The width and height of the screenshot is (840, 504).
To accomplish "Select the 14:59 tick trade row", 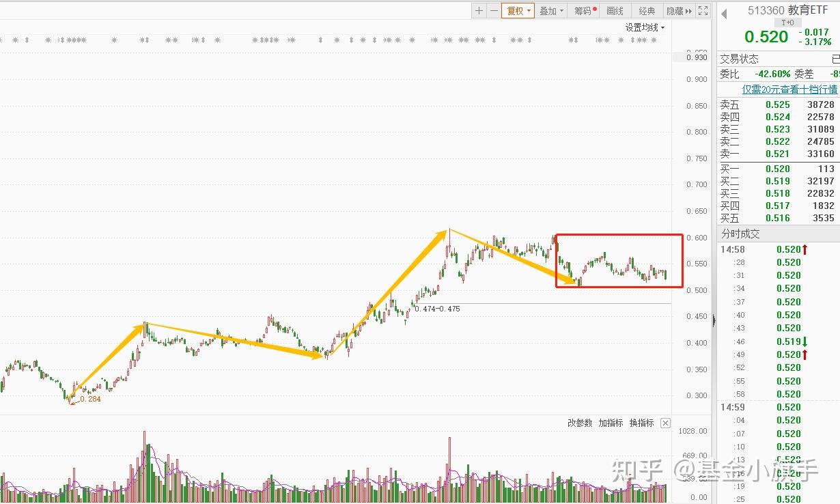I will point(779,407).
